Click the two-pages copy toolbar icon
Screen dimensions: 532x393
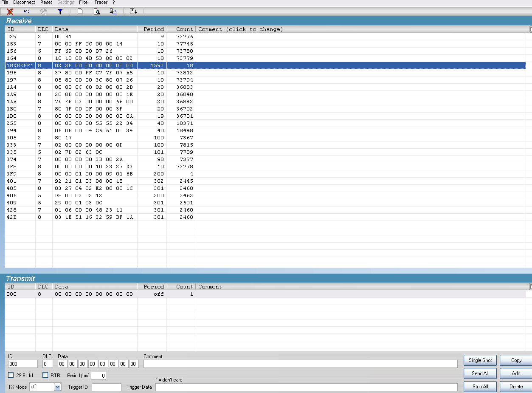(x=113, y=11)
